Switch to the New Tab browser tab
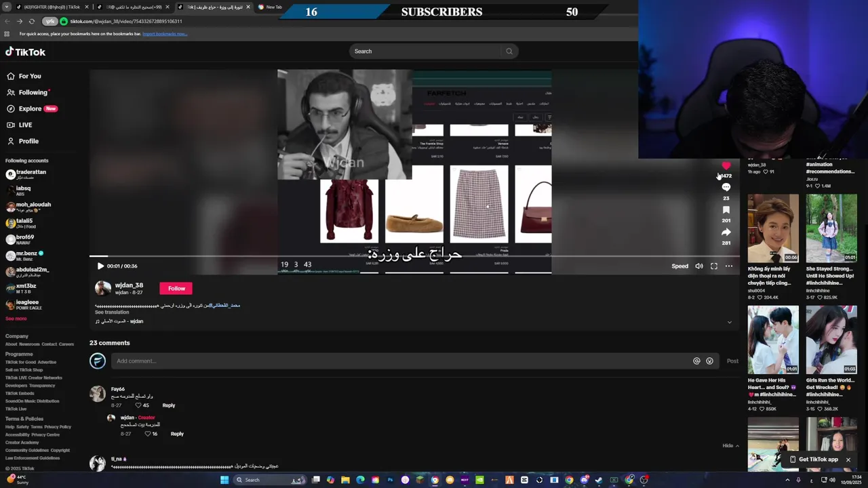Screen dimensions: 868x488 pos(273,7)
